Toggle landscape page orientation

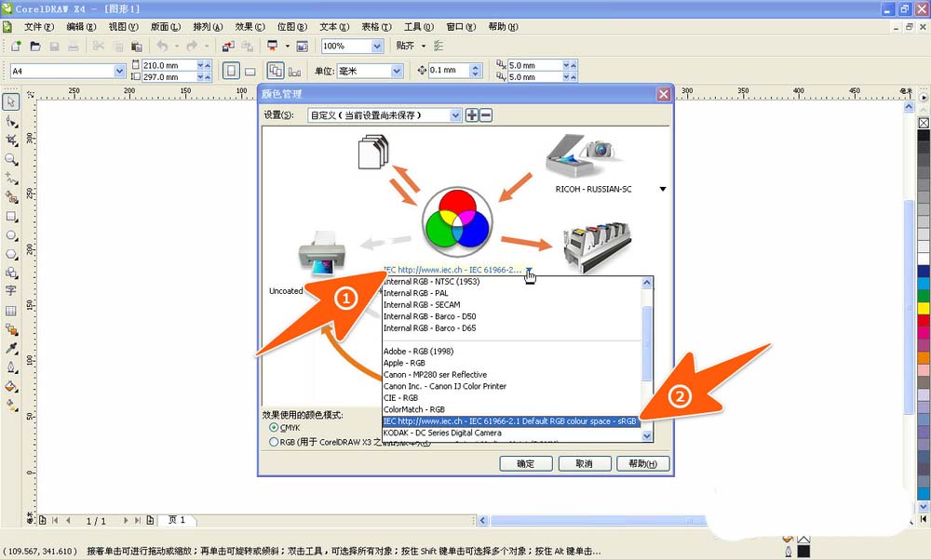pyautogui.click(x=251, y=71)
